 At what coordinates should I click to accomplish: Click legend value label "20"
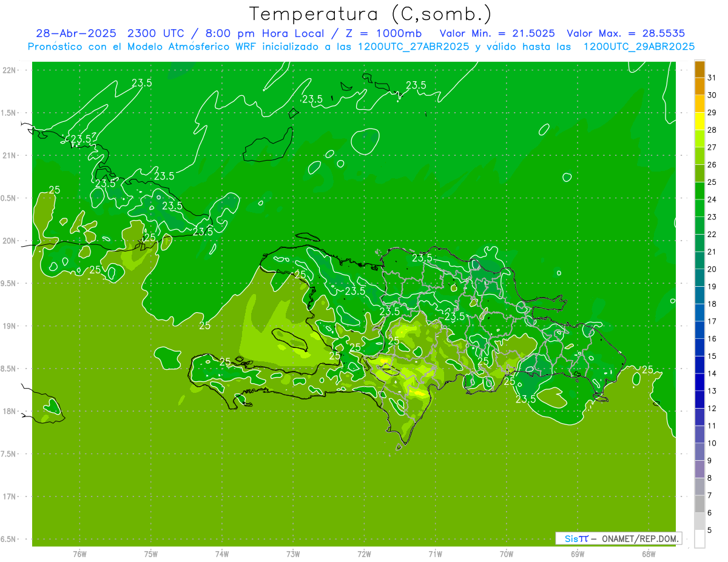point(712,269)
